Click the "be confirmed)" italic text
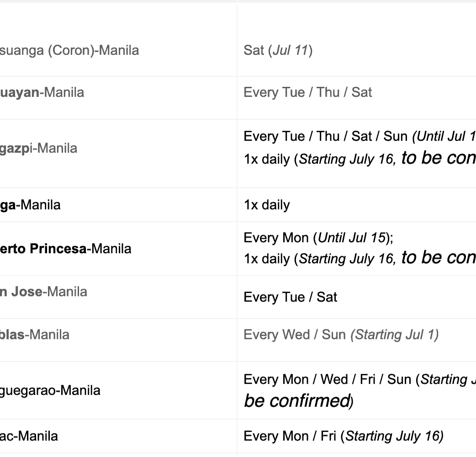 pos(298,401)
